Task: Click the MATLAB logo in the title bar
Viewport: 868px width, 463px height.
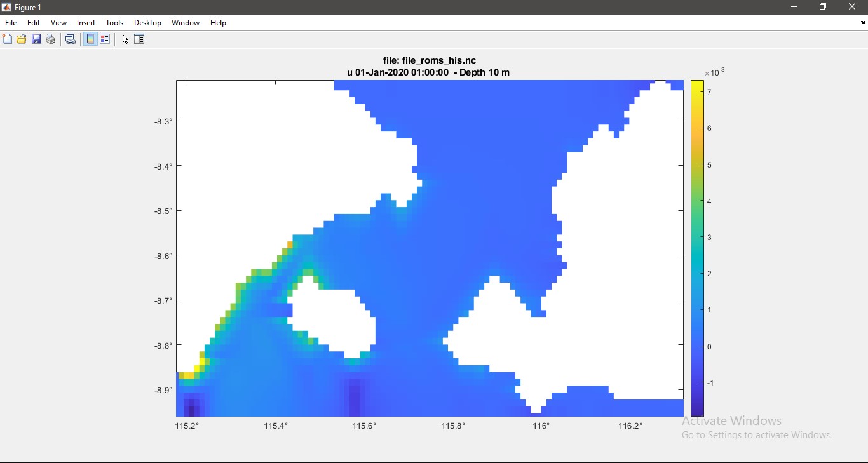Action: (6, 8)
